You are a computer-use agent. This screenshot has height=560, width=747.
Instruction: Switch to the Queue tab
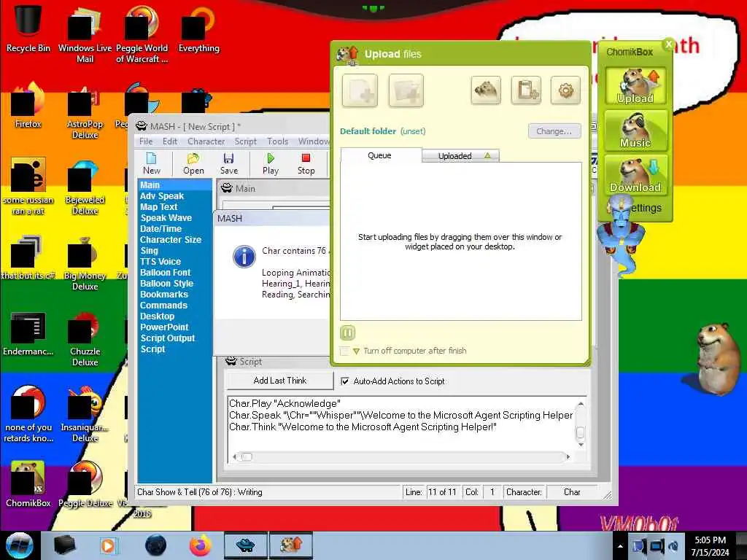pos(379,155)
